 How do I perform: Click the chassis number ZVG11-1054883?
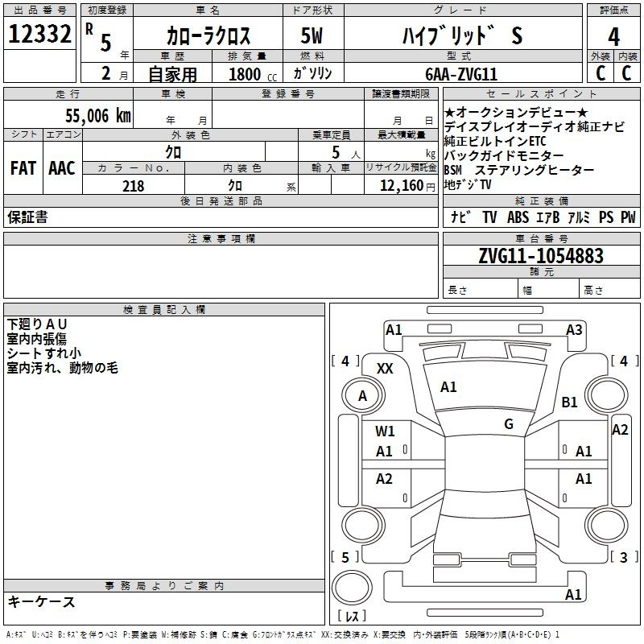[540, 256]
